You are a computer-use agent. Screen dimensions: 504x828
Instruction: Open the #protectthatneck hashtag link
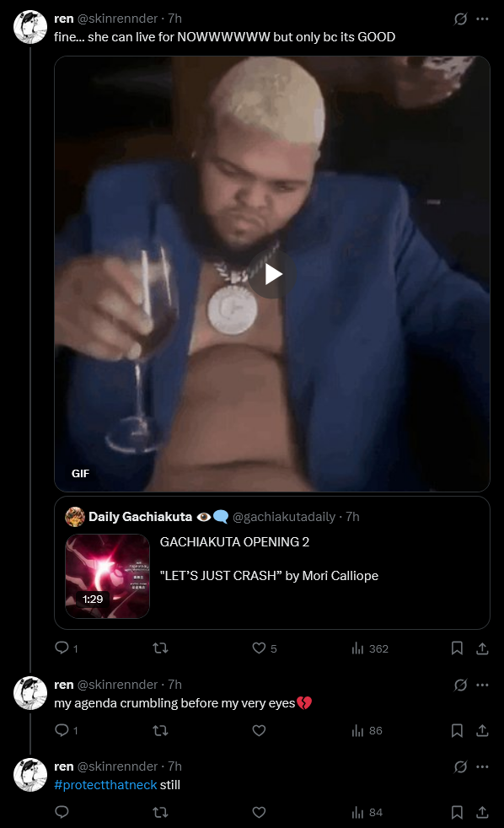coord(105,785)
